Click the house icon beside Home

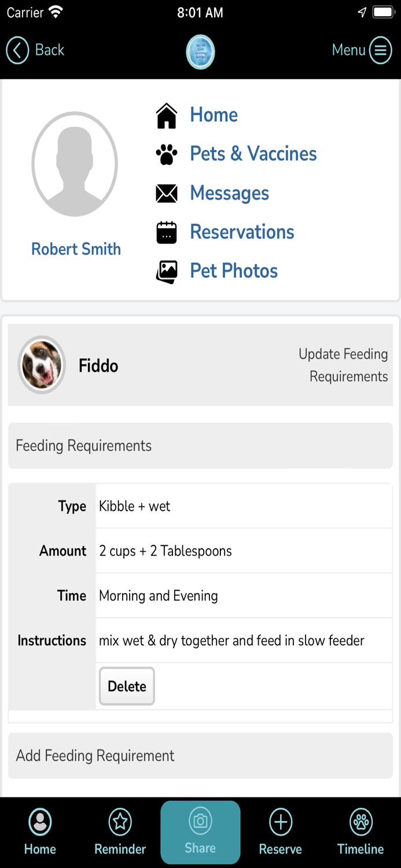coord(167,115)
